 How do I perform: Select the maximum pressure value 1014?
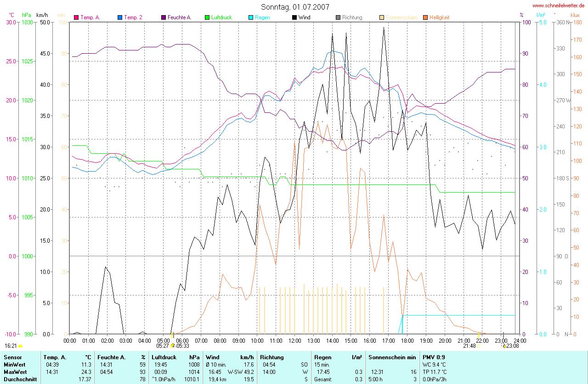pos(195,372)
